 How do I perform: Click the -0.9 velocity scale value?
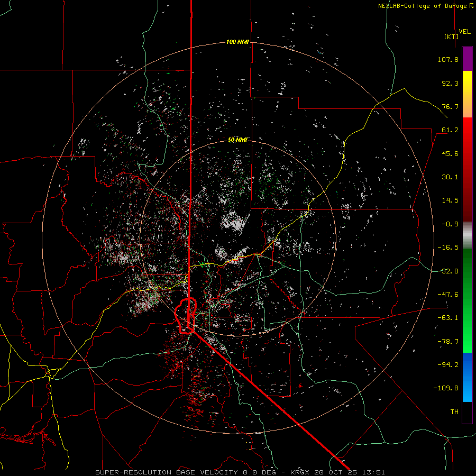(450, 224)
